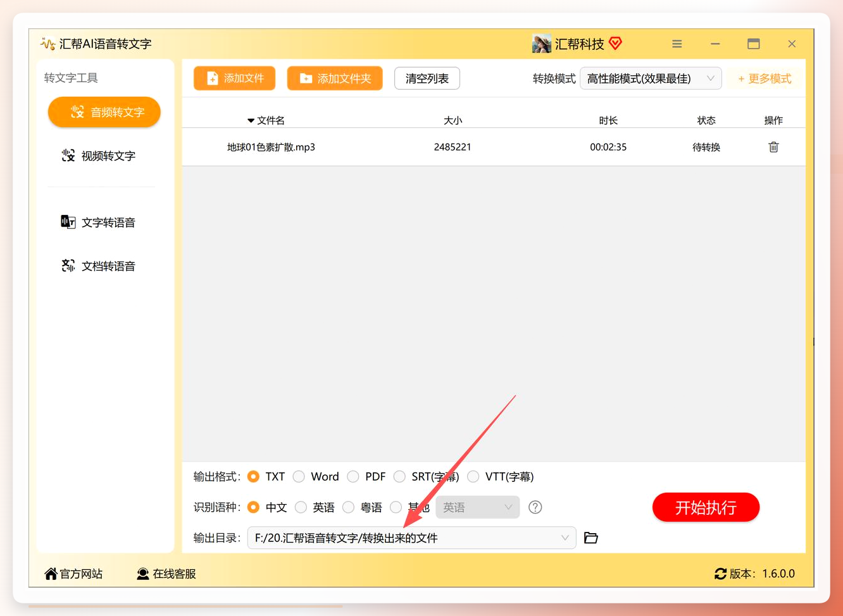This screenshot has width=843, height=616.
Task: Contact 在线客服 support
Action: point(166,574)
